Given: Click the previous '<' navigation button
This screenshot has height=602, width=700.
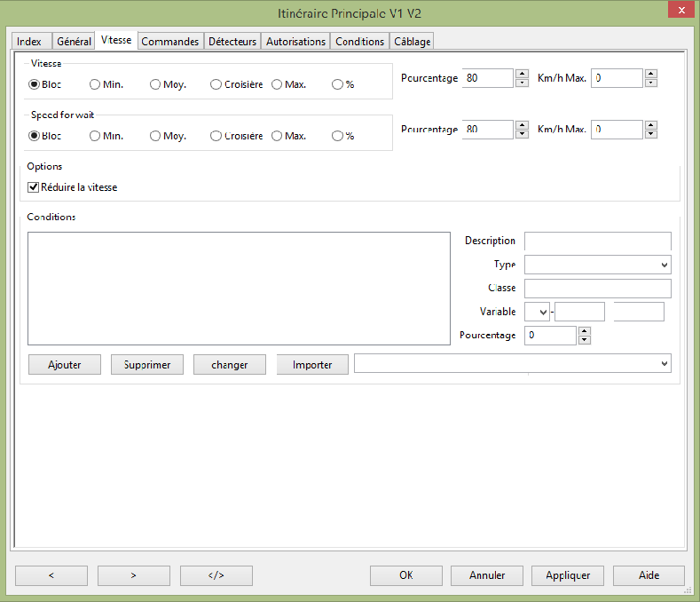Looking at the screenshot, I should (x=51, y=575).
